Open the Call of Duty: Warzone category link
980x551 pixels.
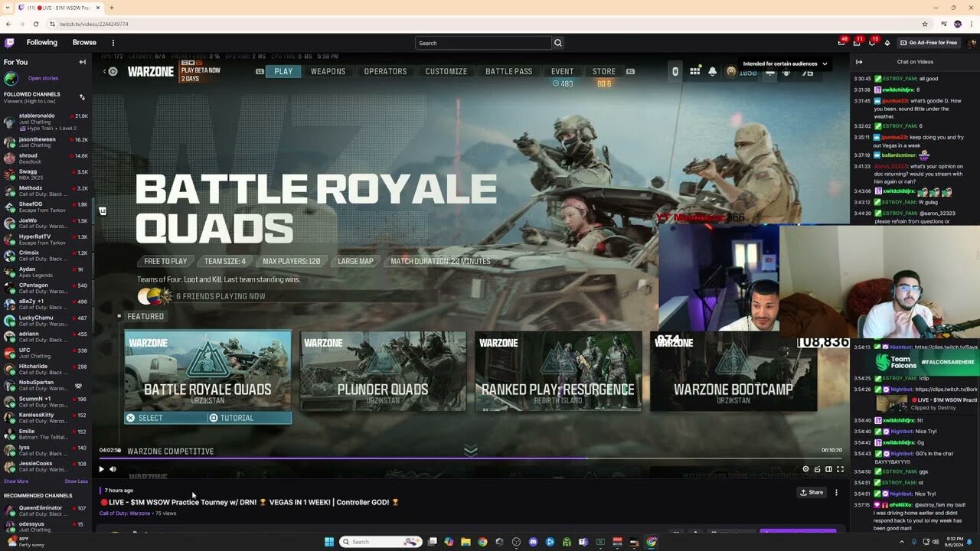click(x=125, y=513)
